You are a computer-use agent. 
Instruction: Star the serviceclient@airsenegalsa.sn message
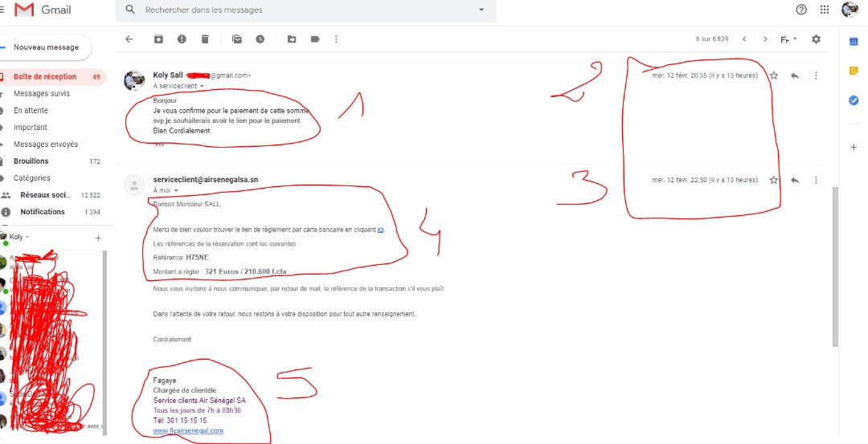(x=774, y=180)
